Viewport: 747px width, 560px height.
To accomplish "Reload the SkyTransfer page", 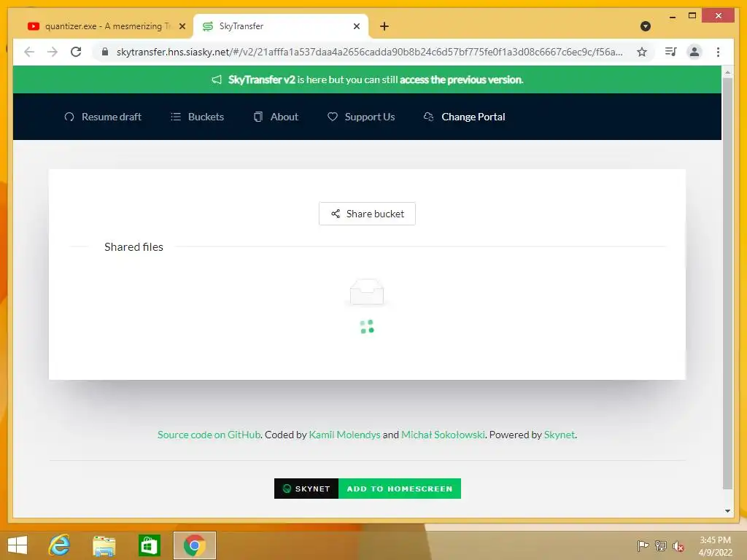I will pyautogui.click(x=76, y=52).
